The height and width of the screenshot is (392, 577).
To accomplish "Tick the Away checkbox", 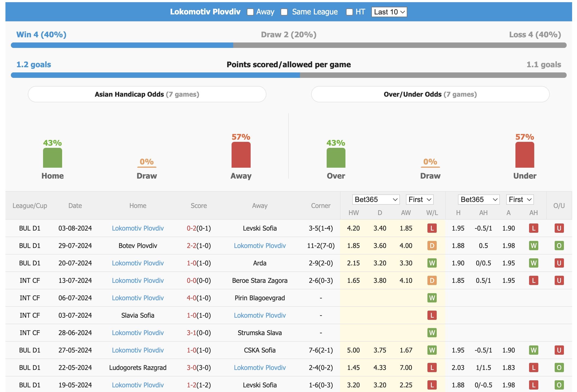I will click(250, 12).
